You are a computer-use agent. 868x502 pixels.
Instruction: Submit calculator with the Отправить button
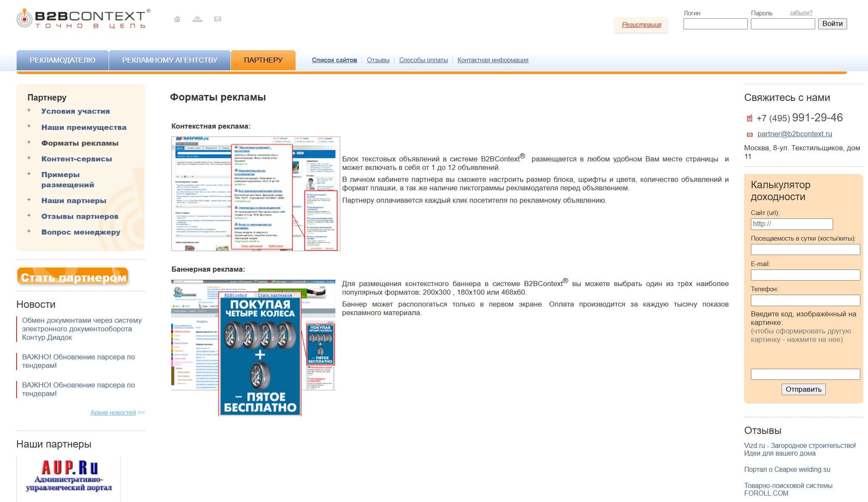click(803, 389)
